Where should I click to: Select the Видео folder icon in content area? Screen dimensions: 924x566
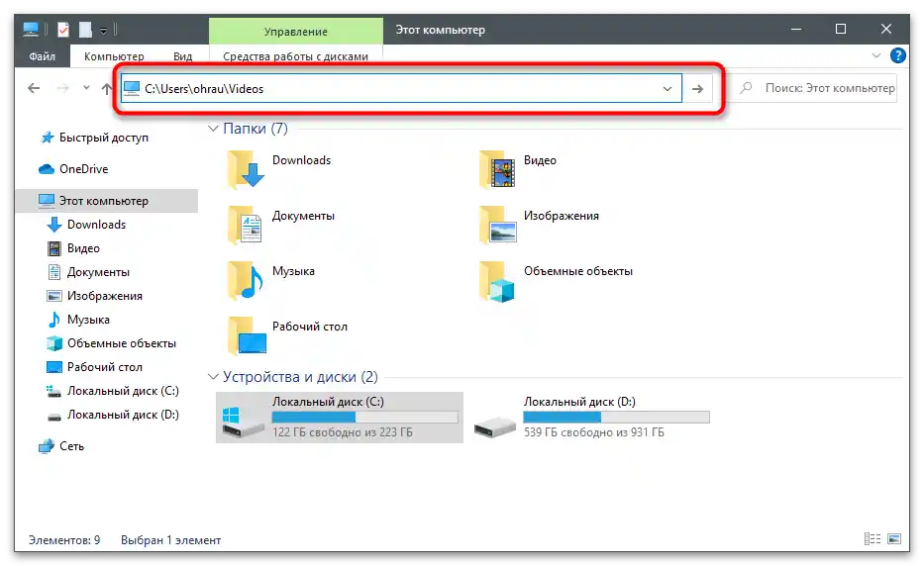497,169
